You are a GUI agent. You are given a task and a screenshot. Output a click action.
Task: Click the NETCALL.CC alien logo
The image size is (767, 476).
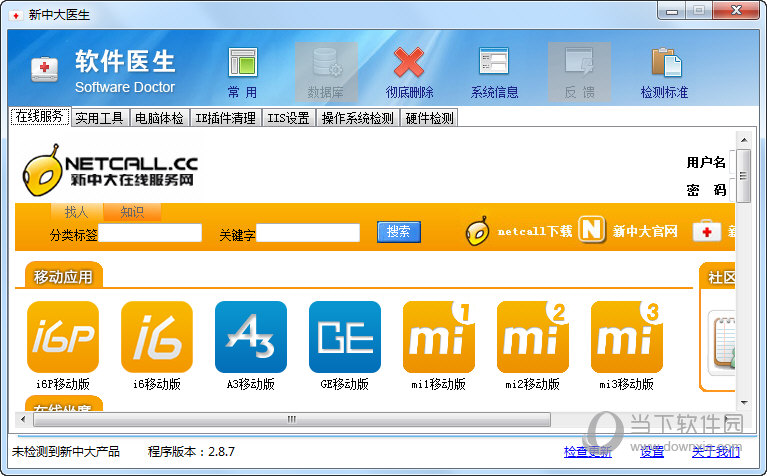click(41, 171)
